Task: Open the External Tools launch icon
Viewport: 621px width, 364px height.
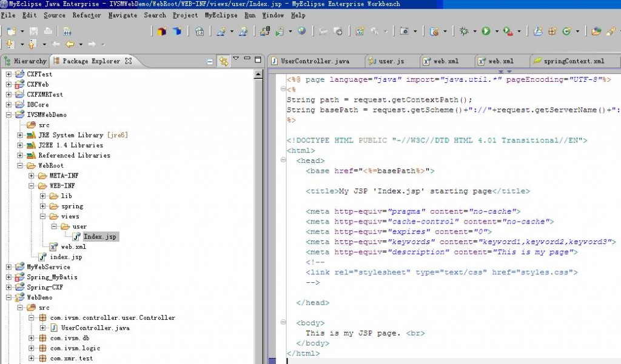Action: (x=506, y=30)
